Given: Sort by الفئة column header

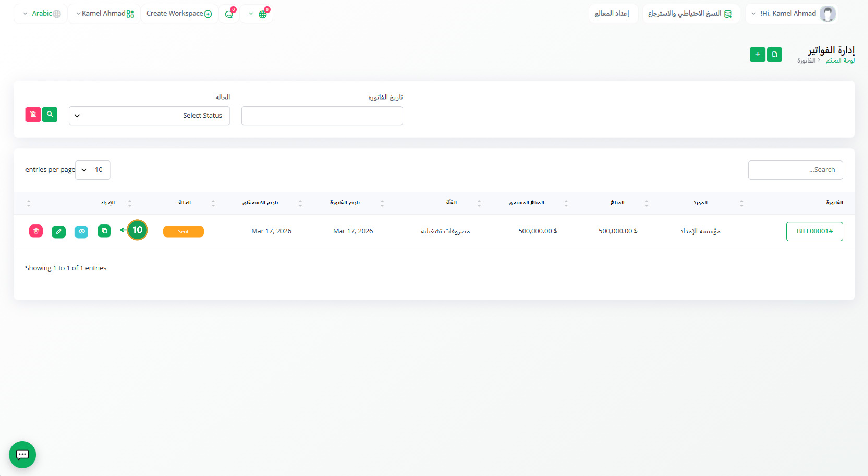Looking at the screenshot, I should pyautogui.click(x=451, y=203).
